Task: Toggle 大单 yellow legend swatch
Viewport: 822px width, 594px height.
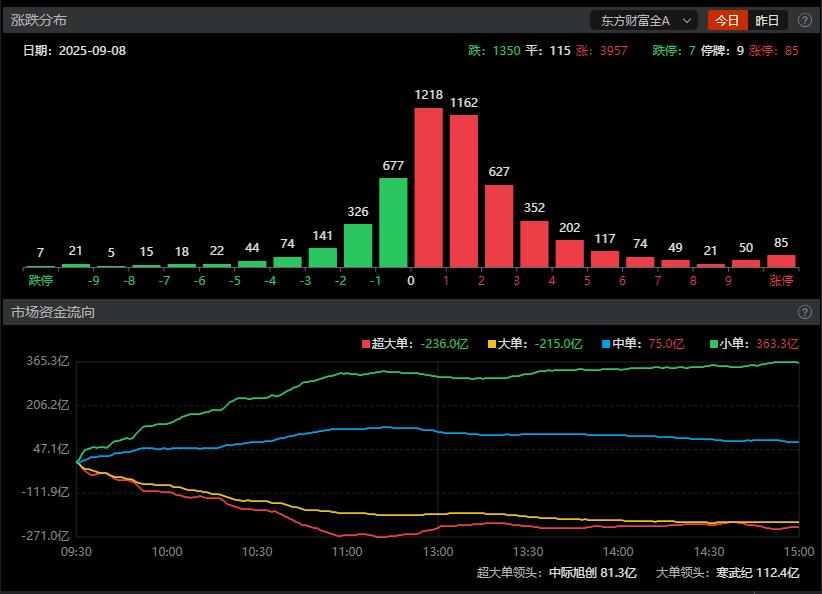Action: [x=492, y=344]
